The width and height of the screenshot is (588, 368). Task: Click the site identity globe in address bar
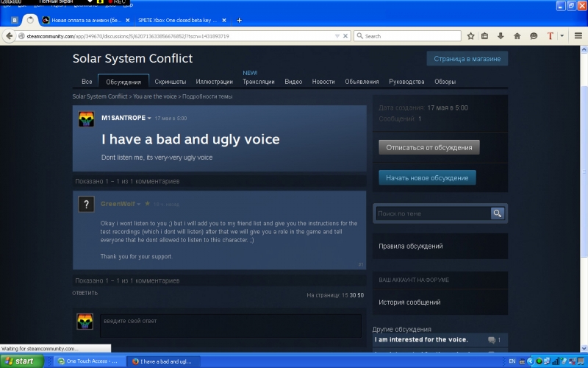pos(21,36)
